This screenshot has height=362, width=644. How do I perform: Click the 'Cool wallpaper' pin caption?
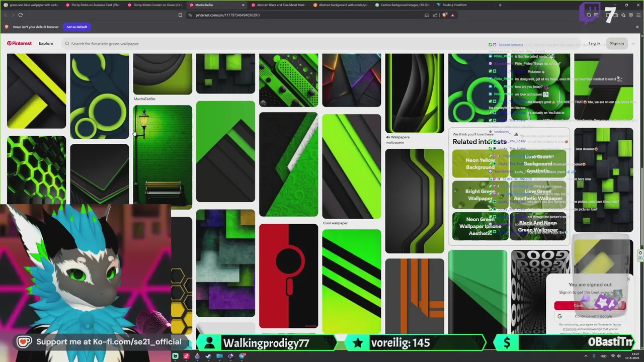point(336,223)
